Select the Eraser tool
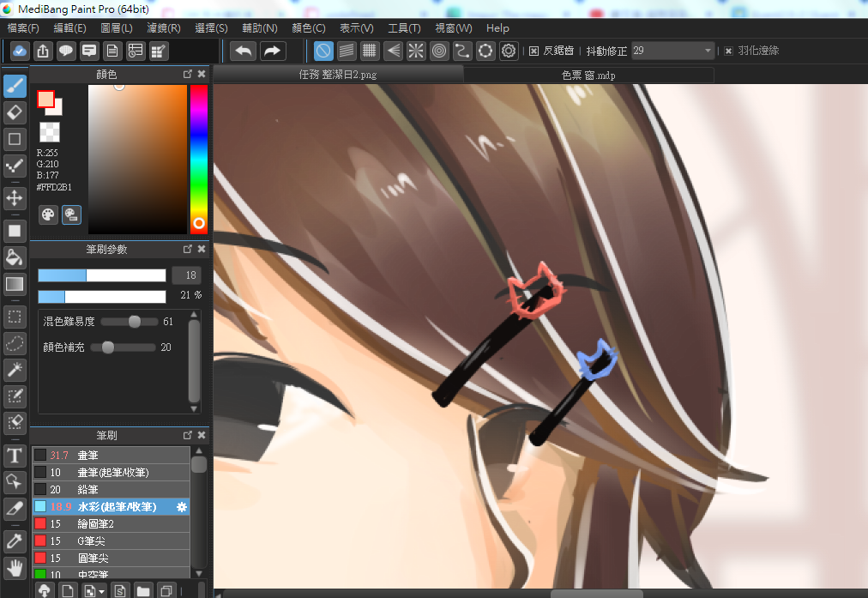This screenshot has height=598, width=868. click(x=15, y=112)
